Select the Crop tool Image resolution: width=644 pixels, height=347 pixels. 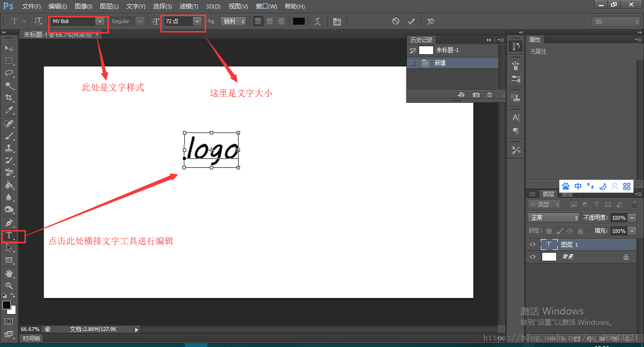(x=9, y=98)
